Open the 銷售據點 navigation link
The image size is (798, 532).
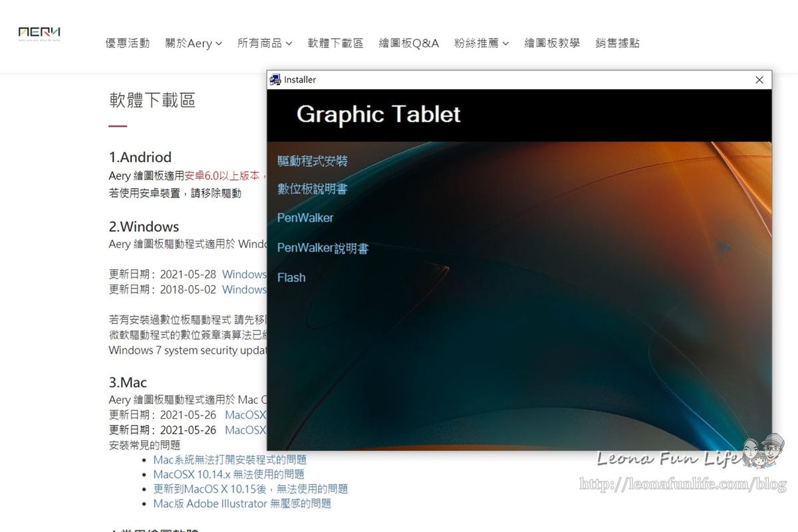pyautogui.click(x=617, y=43)
